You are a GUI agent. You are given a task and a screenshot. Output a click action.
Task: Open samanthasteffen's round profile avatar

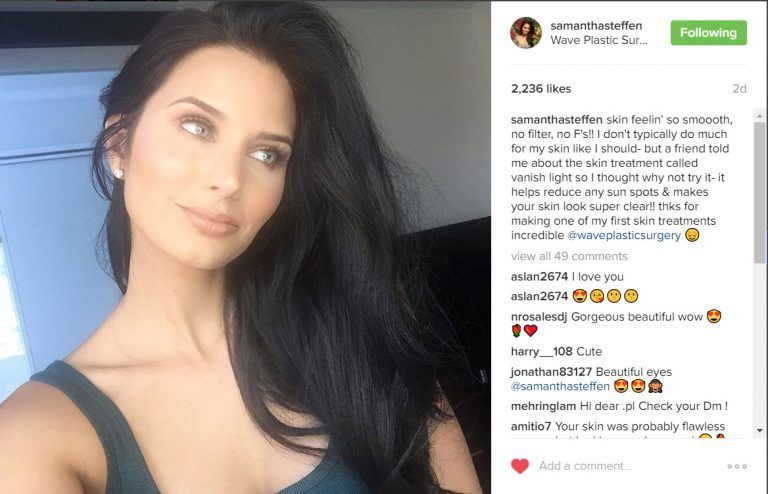(x=526, y=33)
